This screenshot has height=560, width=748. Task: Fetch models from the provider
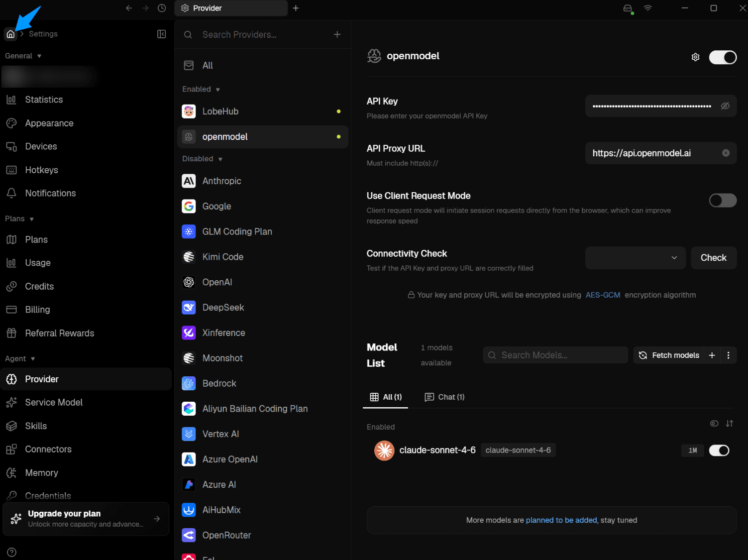click(669, 355)
